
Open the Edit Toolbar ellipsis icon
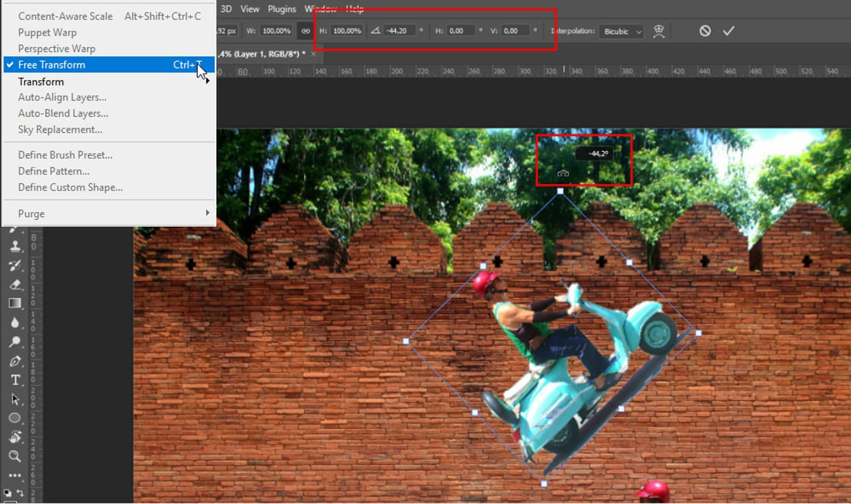pos(15,475)
